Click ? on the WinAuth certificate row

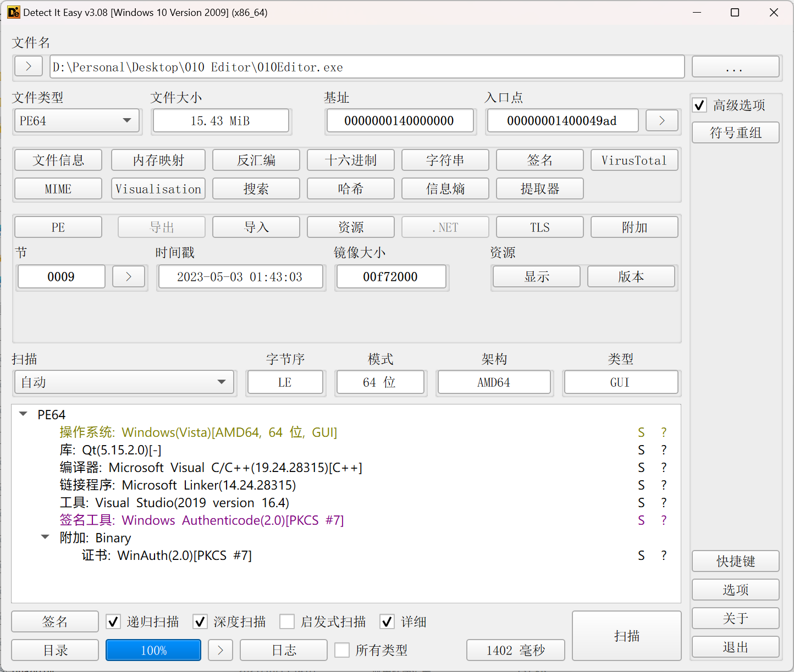664,556
